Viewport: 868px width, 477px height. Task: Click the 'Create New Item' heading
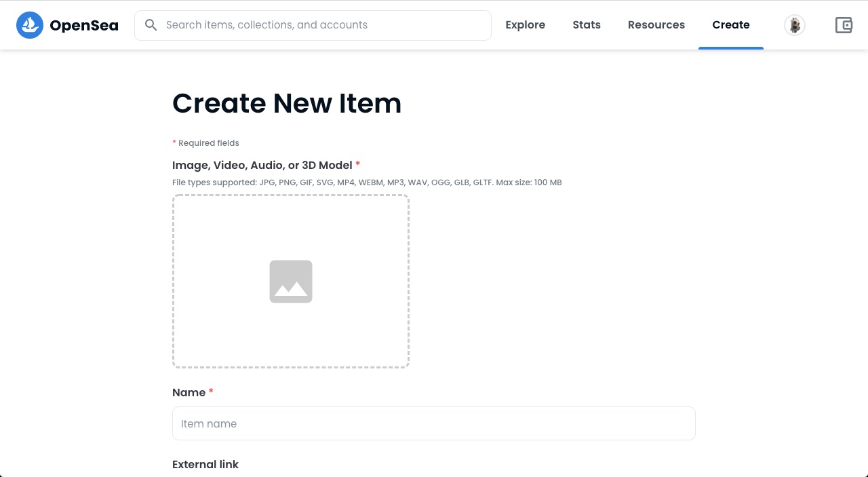[287, 103]
